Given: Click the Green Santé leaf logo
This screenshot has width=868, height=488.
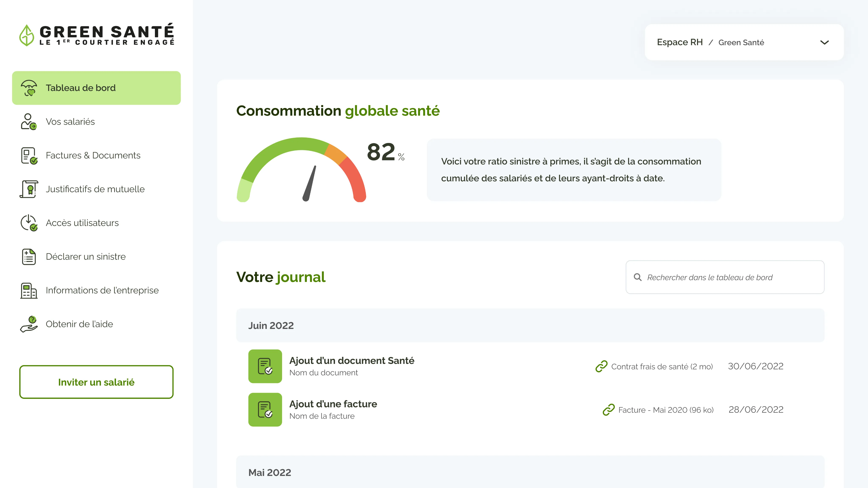Looking at the screenshot, I should (x=27, y=35).
